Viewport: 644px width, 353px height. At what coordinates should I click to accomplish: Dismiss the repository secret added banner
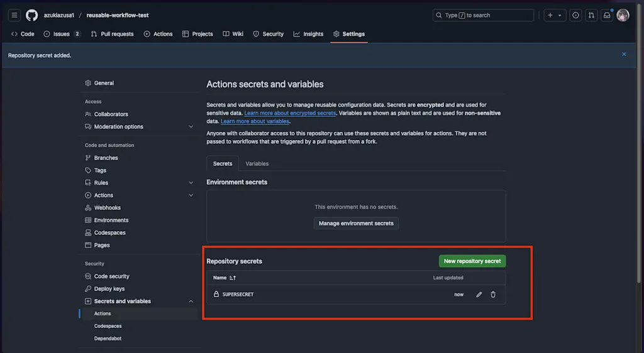tap(624, 54)
